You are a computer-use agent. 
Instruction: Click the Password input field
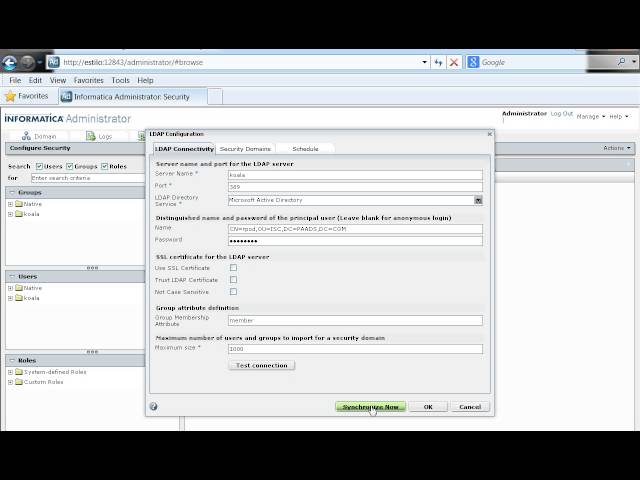(355, 241)
